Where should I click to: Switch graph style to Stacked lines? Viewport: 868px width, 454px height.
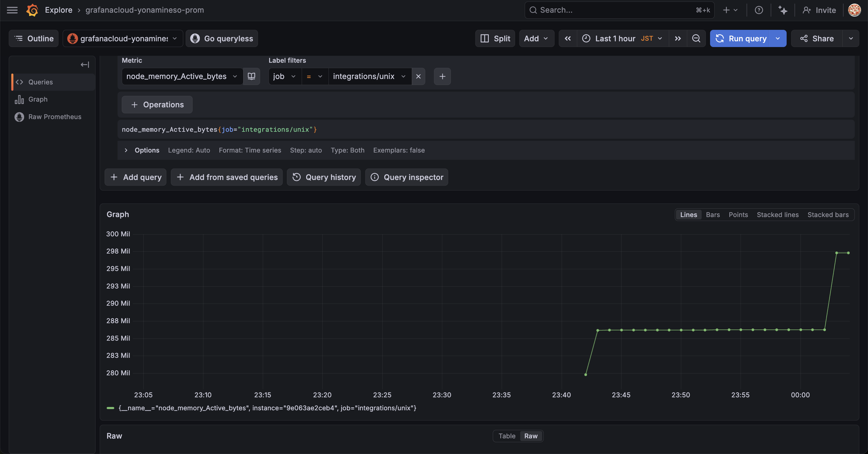[x=777, y=215]
